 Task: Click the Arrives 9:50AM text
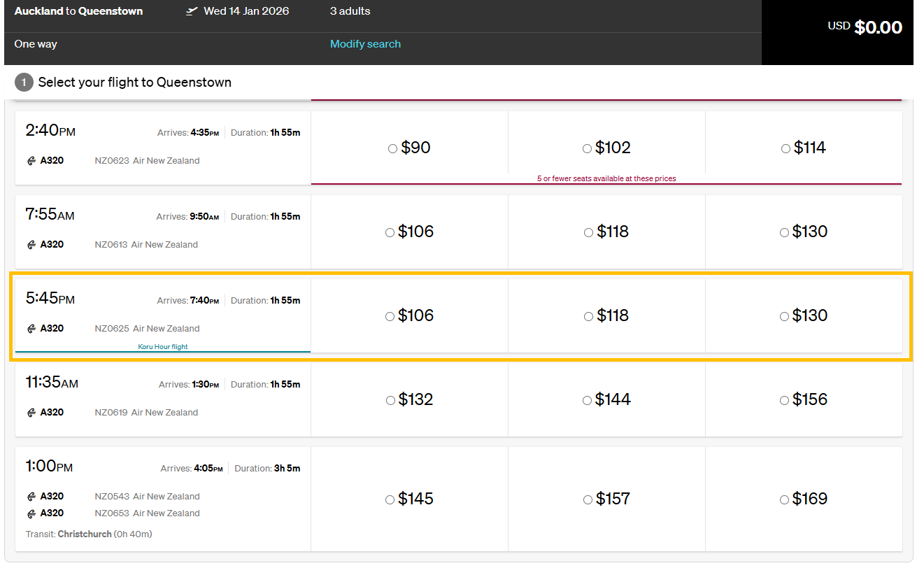click(187, 217)
